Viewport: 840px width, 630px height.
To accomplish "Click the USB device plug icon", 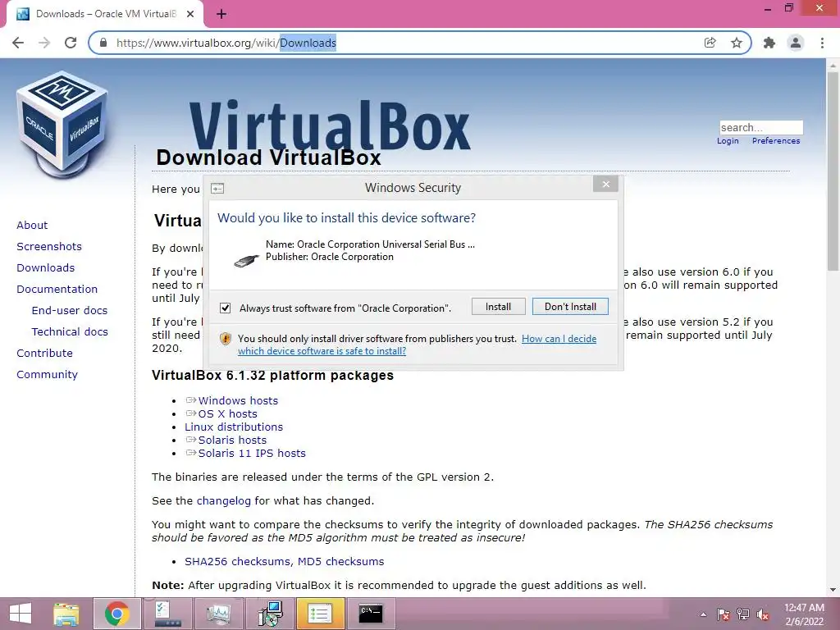I will [246, 261].
